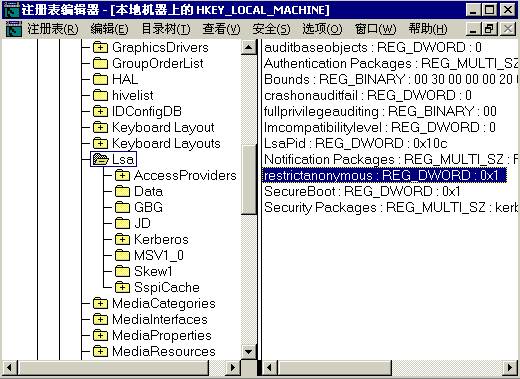Click the JD subkey folder icon
This screenshot has width=520, height=379.
122,223
